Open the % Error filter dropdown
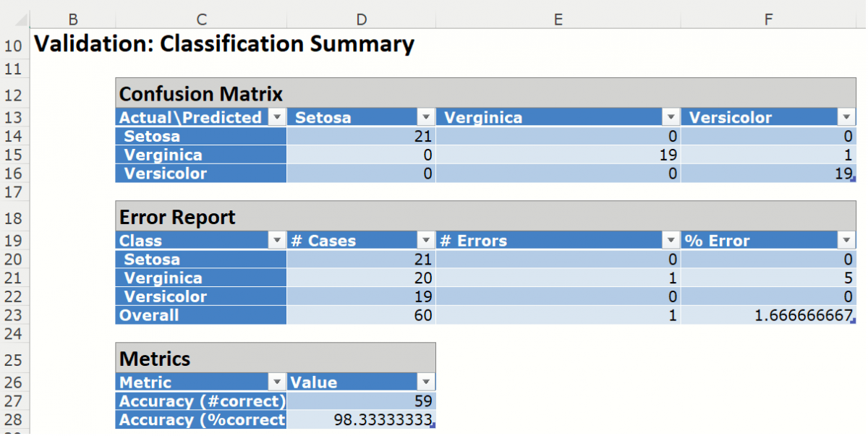Viewport: 868px width, 436px height. (x=846, y=241)
